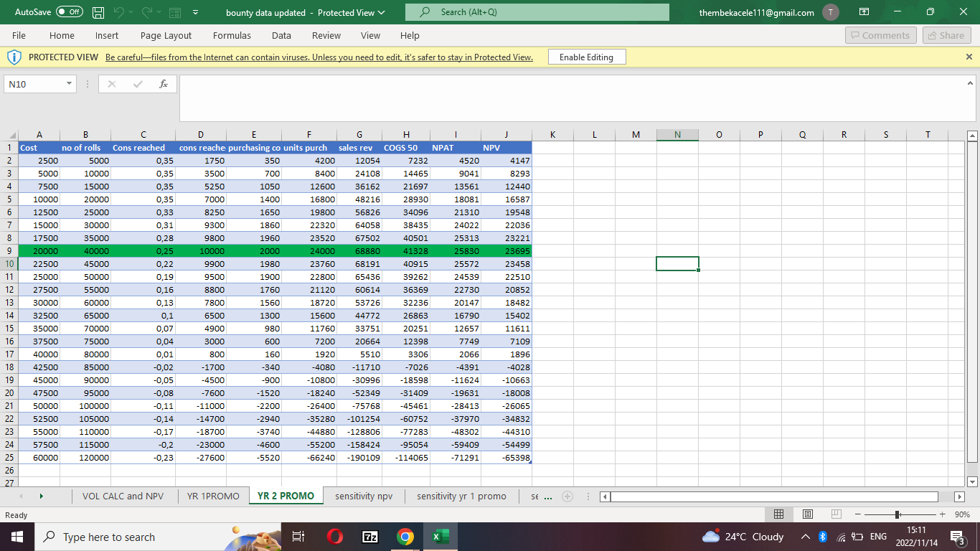Click the 'COGS 50' header cell
Viewport: 980px width, 551px height.
tap(405, 148)
